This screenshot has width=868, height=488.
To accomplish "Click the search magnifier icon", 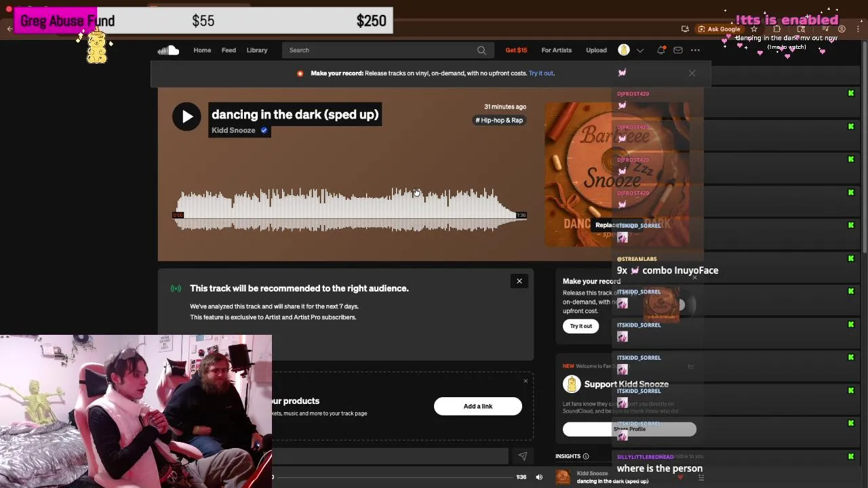I will (481, 50).
